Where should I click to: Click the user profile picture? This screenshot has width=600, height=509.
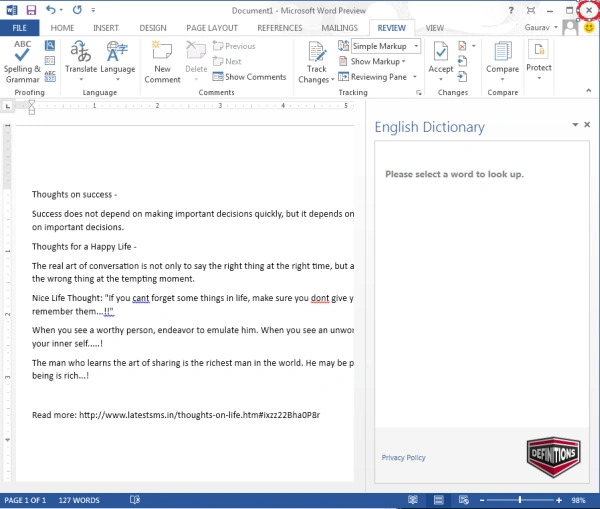(570, 28)
